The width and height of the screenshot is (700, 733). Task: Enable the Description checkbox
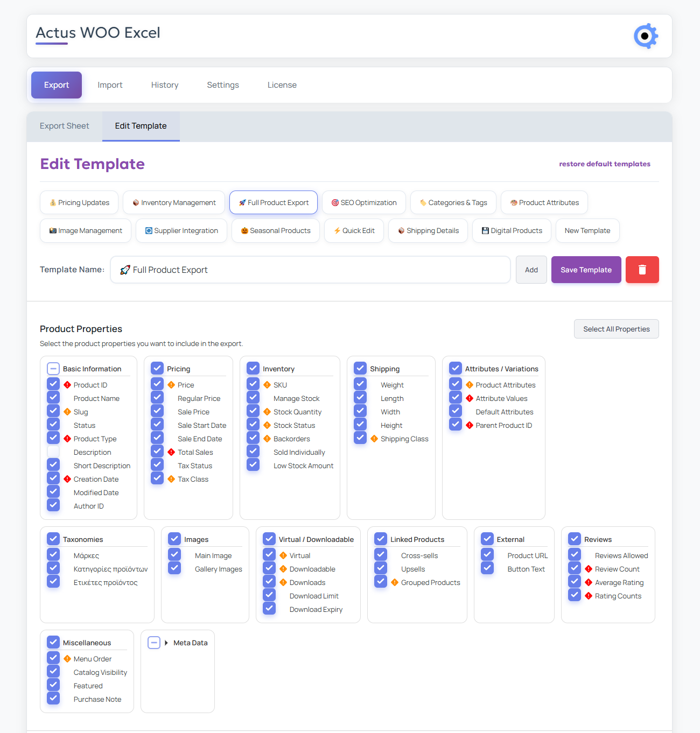(x=53, y=452)
